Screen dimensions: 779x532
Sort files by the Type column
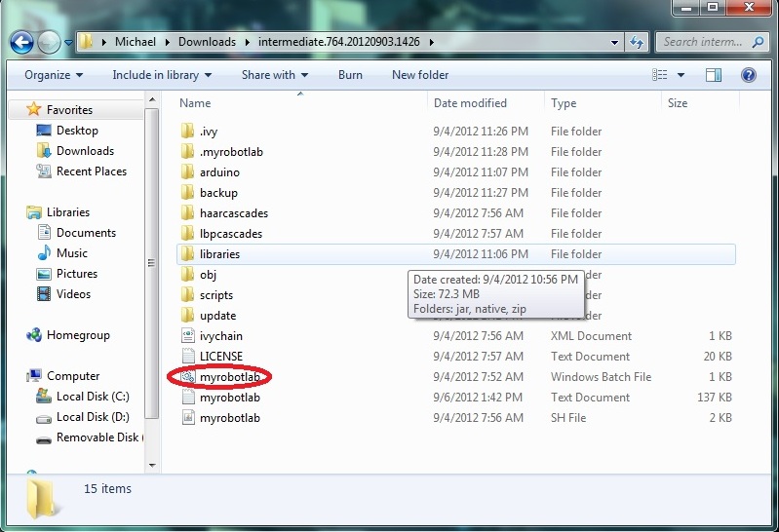point(564,103)
